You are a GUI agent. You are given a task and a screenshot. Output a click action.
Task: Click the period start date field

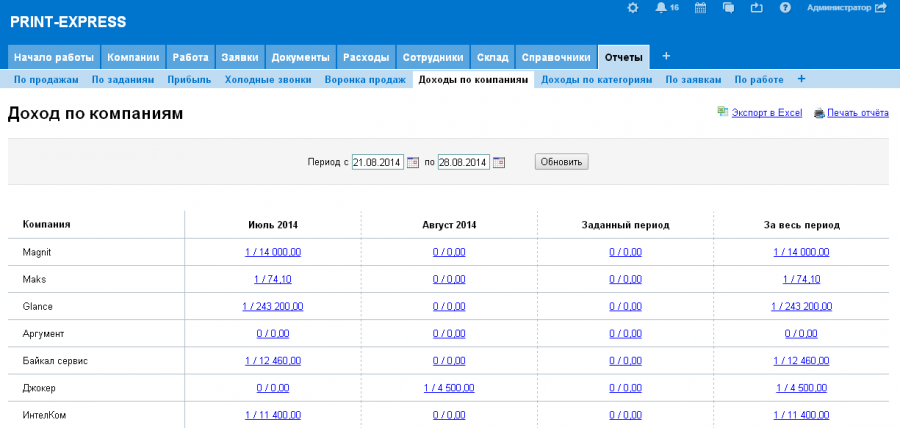(377, 162)
